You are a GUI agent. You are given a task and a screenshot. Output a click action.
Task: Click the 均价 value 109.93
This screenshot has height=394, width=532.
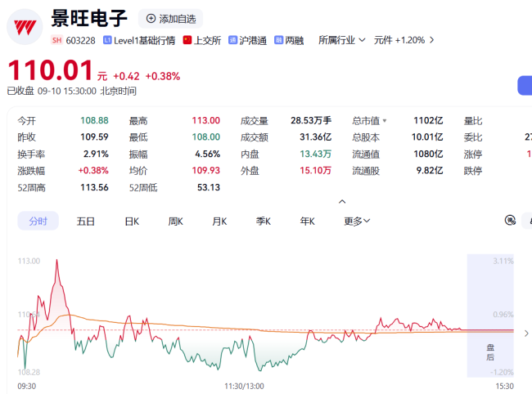pos(206,170)
